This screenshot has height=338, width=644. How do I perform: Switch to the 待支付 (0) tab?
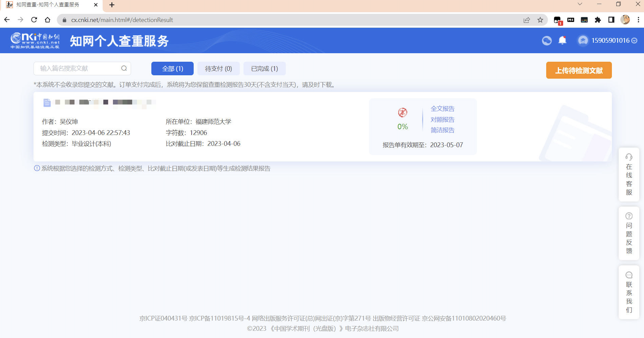(x=218, y=69)
